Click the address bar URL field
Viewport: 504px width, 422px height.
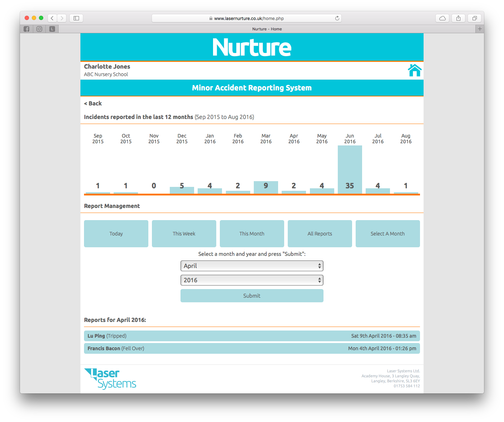coord(247,18)
